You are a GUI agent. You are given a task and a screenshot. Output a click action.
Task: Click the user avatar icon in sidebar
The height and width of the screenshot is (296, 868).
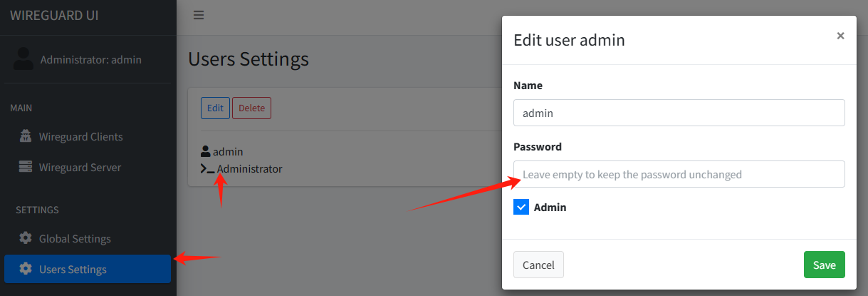tap(23, 59)
